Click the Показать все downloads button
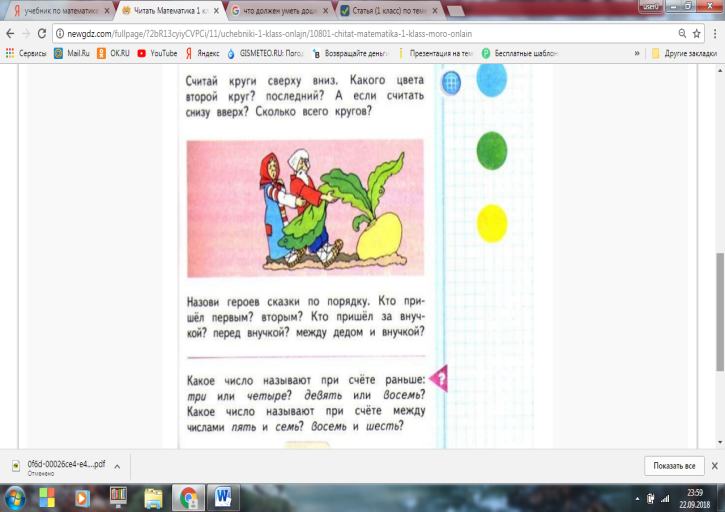The image size is (725, 512). 674,466
